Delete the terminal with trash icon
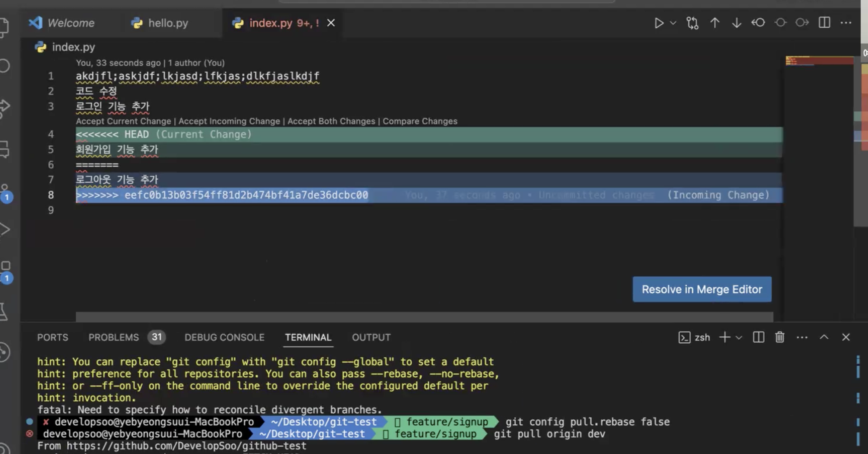 click(780, 337)
